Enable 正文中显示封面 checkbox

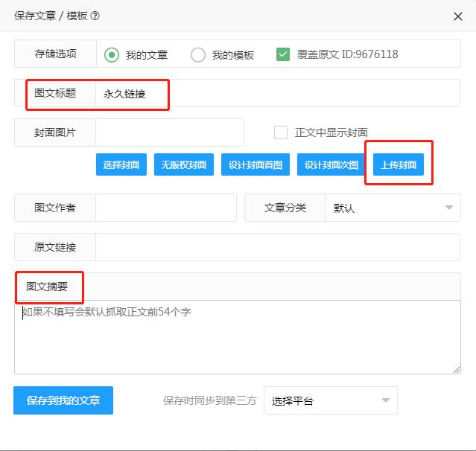(x=281, y=132)
